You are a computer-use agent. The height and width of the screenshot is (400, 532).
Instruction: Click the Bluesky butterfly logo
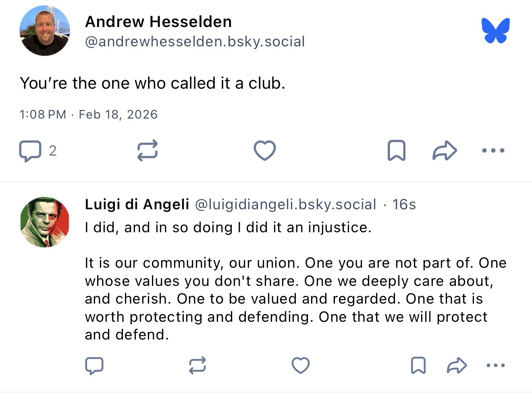click(495, 31)
